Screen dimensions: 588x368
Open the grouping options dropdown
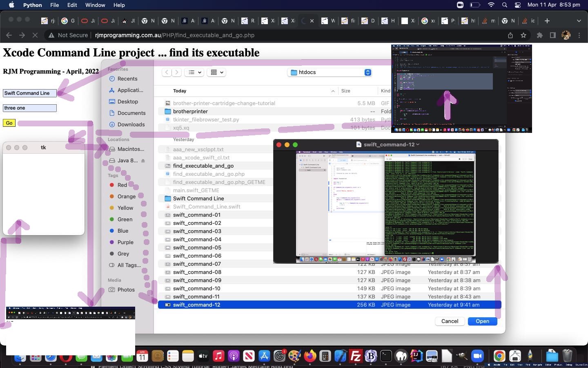(217, 72)
